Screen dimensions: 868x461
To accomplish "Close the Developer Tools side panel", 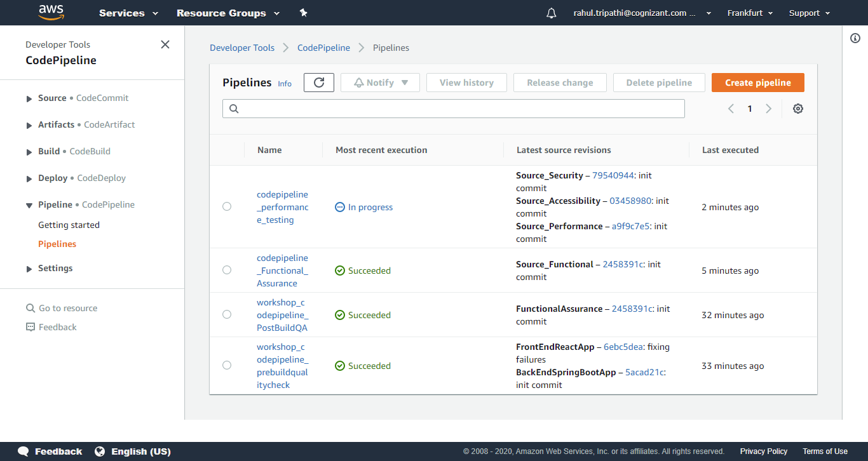I will click(165, 44).
